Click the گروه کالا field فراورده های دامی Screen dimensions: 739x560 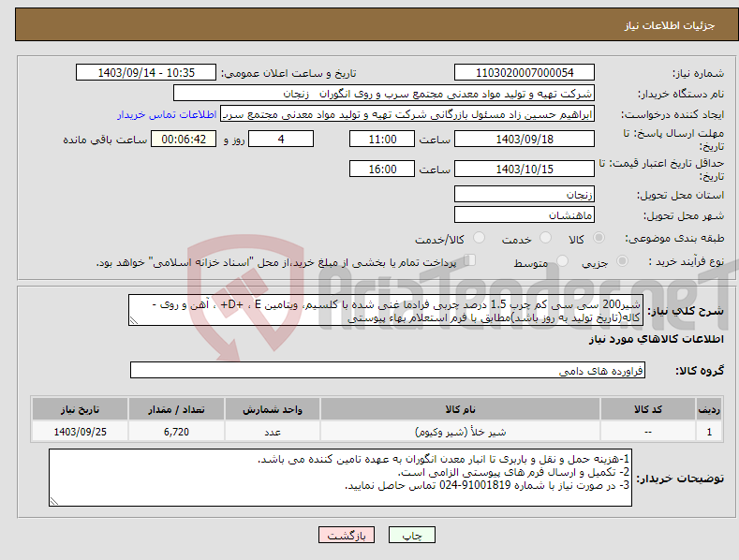tap(388, 370)
